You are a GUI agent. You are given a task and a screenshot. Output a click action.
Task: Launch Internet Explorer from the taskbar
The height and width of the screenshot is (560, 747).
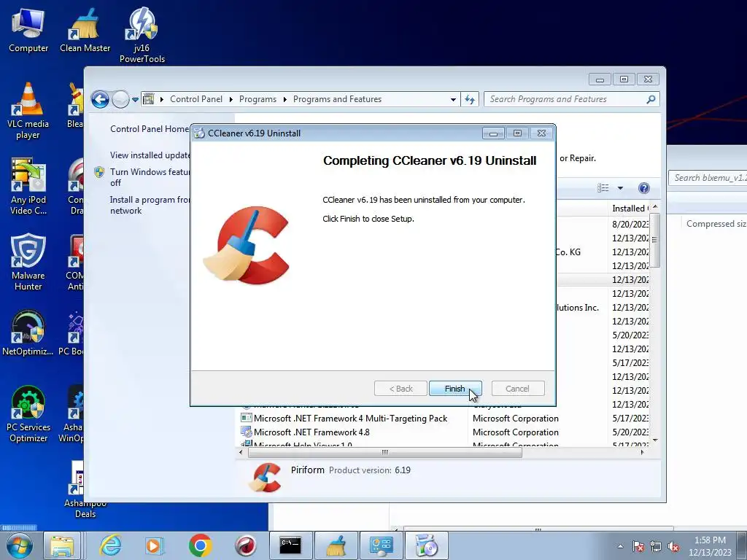(x=111, y=545)
